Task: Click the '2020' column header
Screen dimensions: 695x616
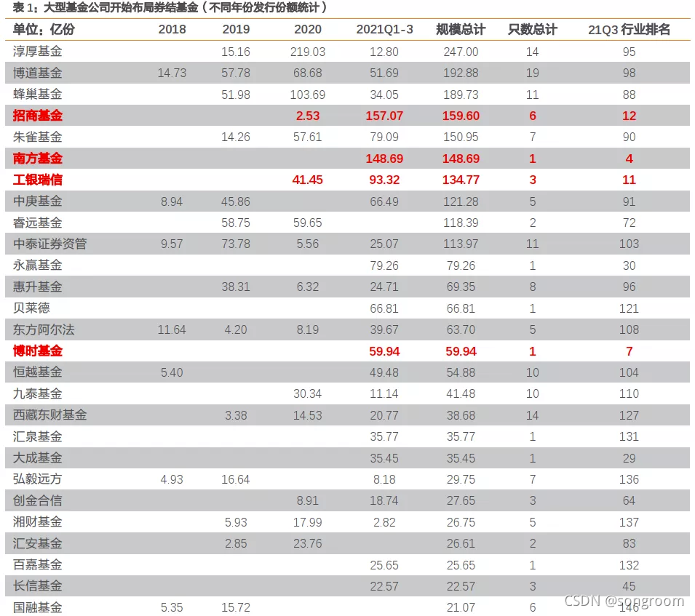Action: point(308,29)
